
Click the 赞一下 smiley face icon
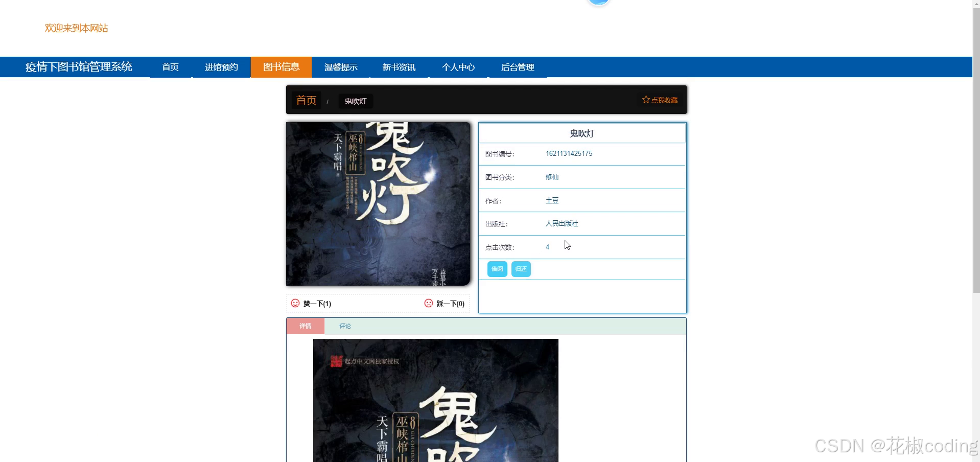coord(295,303)
